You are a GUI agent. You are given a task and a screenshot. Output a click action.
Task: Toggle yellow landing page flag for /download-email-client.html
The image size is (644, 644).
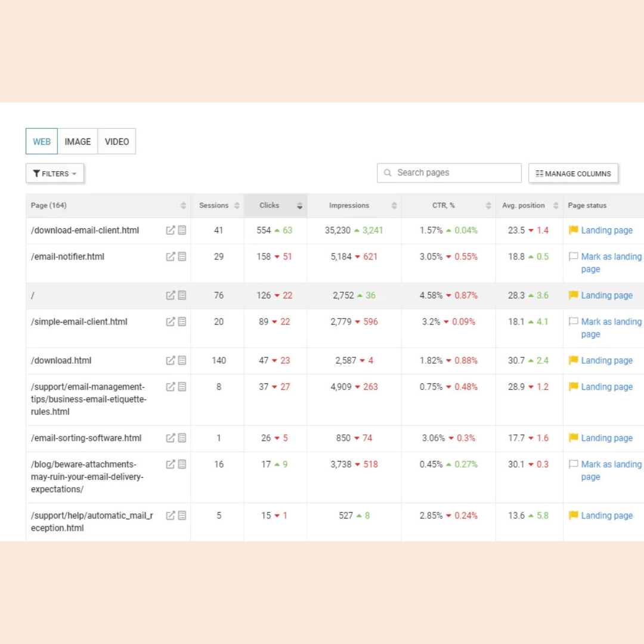(574, 230)
